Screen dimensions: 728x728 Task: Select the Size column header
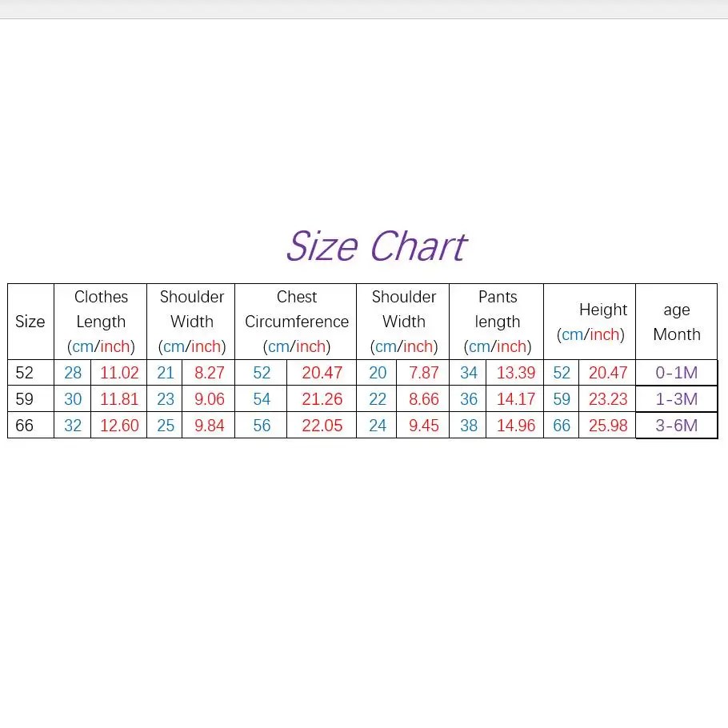coord(30,322)
